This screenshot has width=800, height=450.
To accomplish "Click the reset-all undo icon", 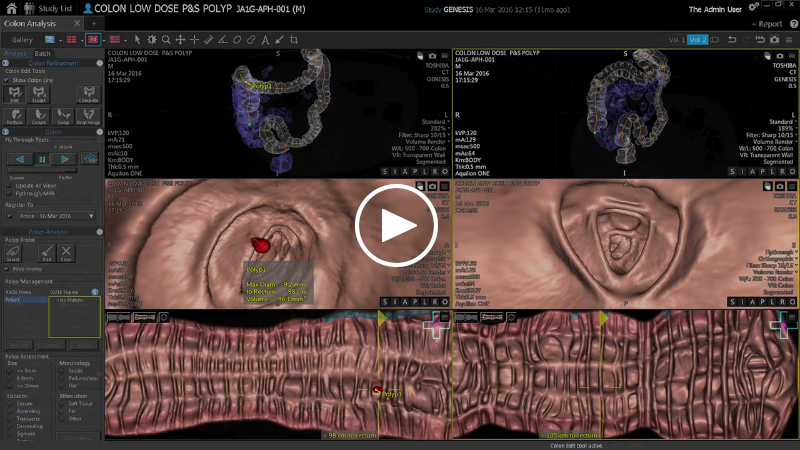I will coord(760,40).
